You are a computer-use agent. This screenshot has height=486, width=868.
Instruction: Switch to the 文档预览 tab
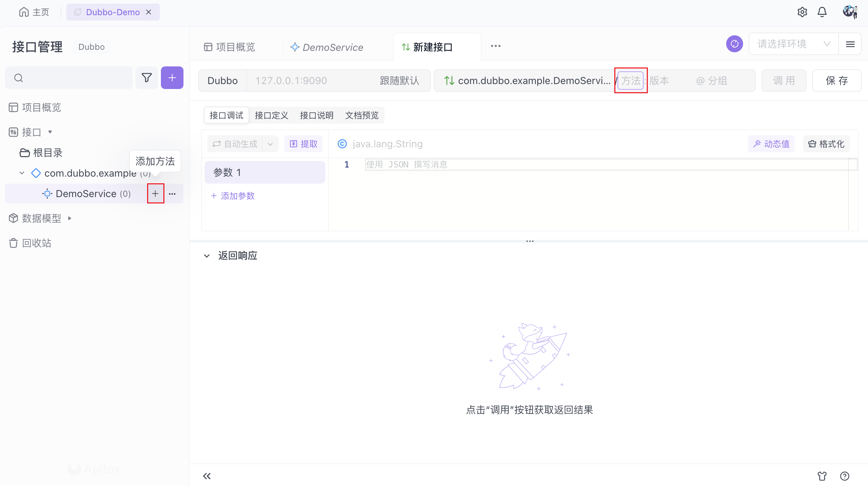[x=362, y=115]
